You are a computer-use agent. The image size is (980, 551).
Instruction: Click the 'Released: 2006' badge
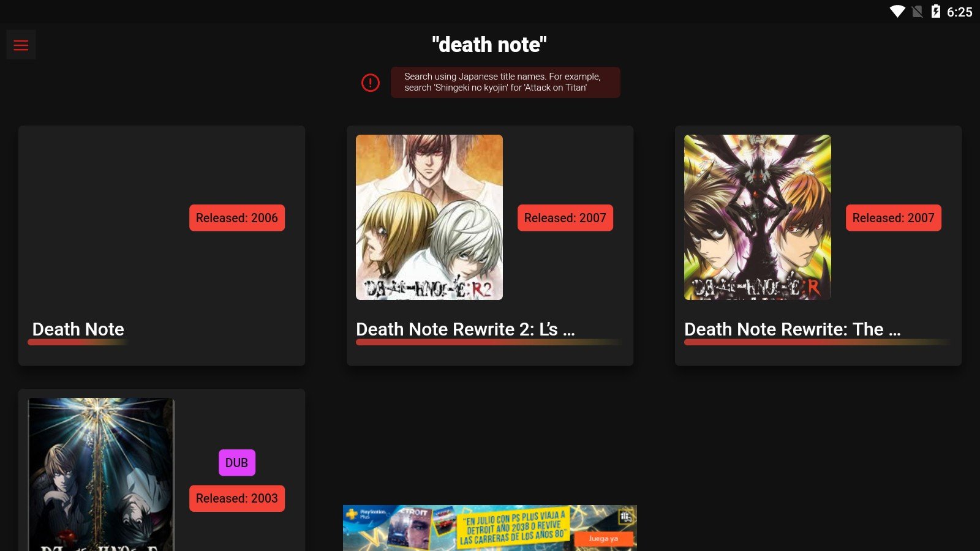tap(237, 218)
